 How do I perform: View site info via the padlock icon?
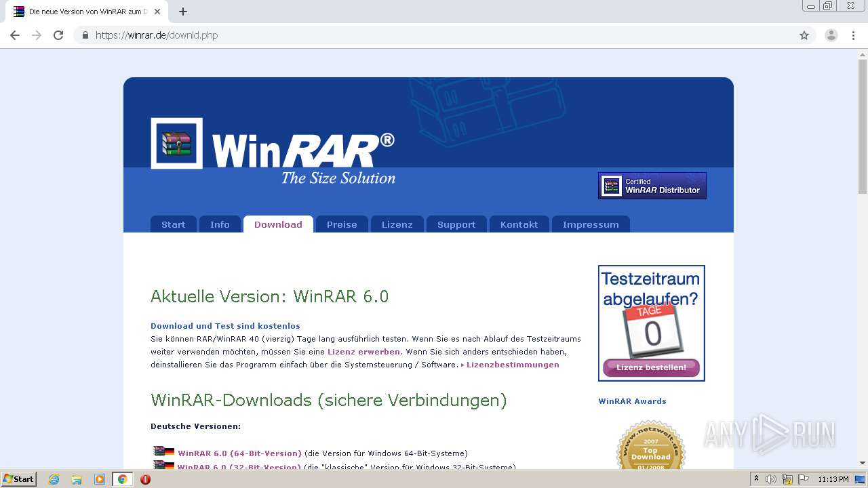click(x=85, y=35)
